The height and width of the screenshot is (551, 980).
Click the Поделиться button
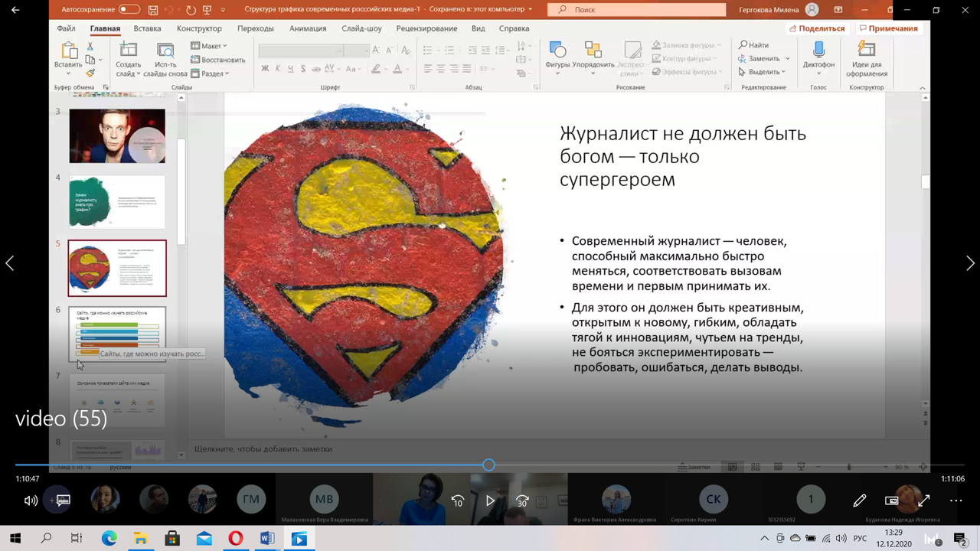coord(816,28)
